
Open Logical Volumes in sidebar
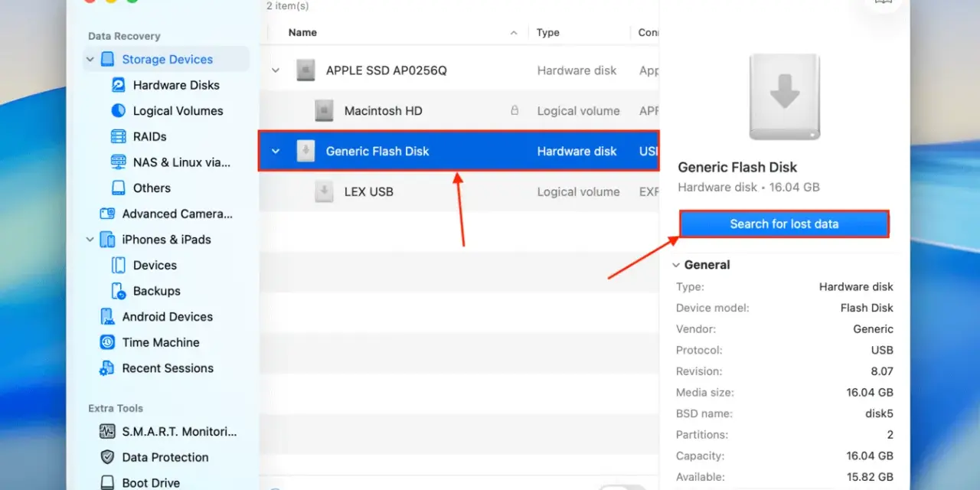[178, 111]
